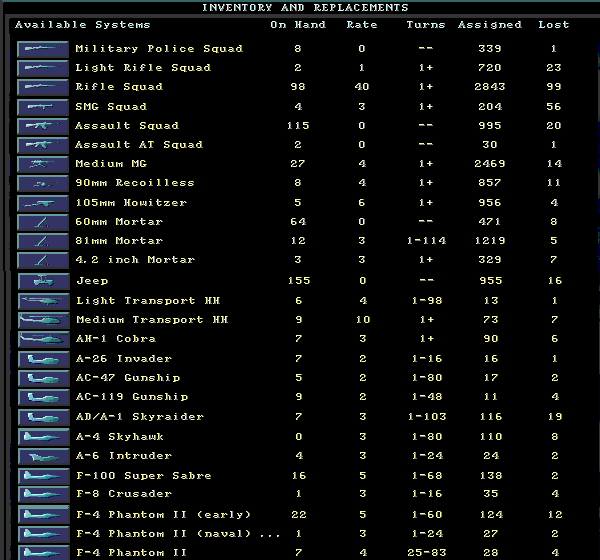Click the 'F-4 Phantom II (early)' system name
The width and height of the screenshot is (600, 560).
(x=164, y=515)
